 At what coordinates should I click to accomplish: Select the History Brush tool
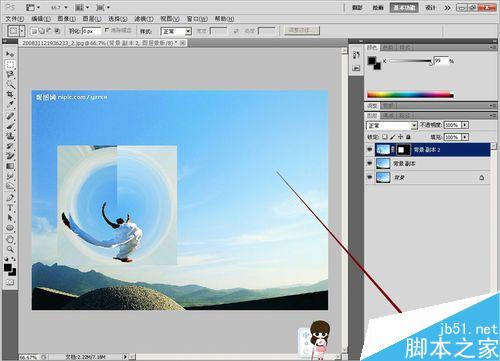tap(10, 146)
